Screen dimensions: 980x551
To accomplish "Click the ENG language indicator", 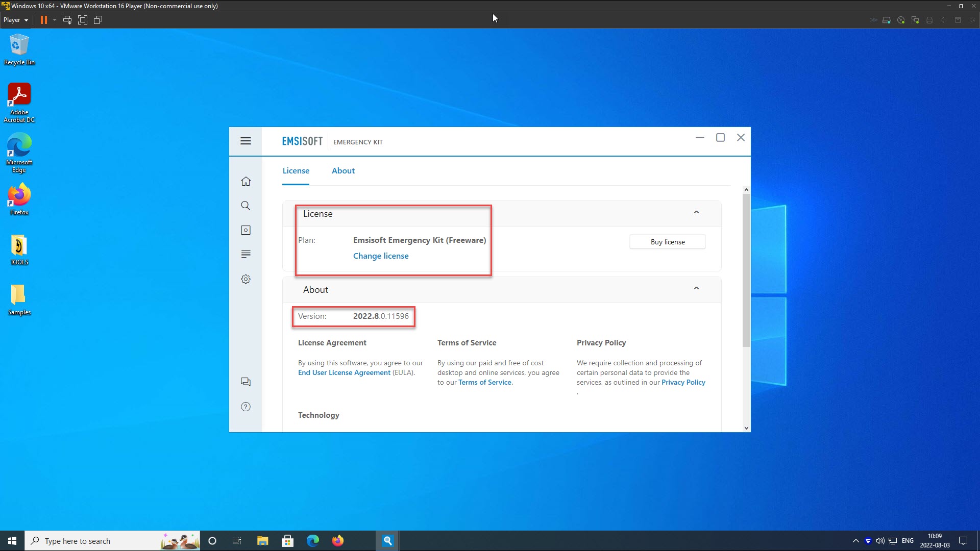I will pyautogui.click(x=908, y=541).
